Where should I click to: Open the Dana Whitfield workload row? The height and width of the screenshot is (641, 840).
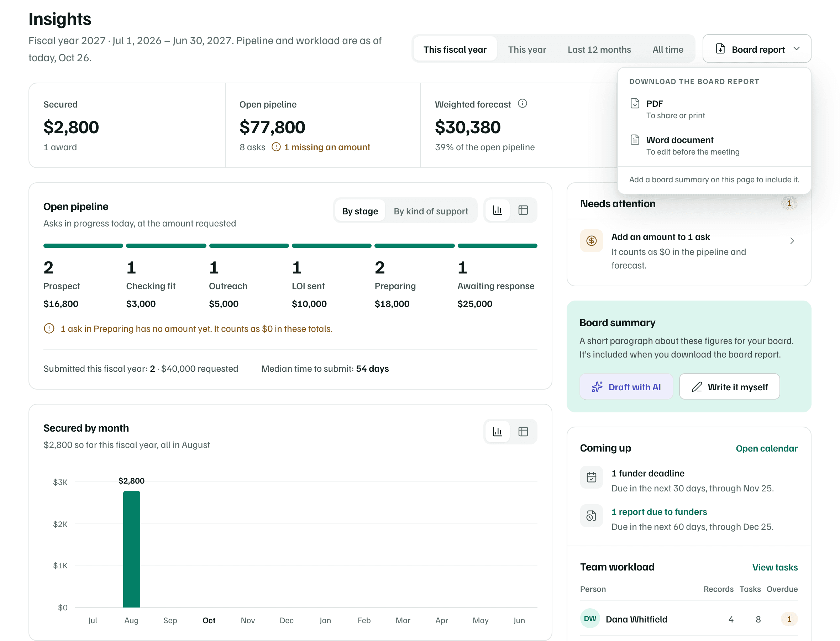(689, 619)
